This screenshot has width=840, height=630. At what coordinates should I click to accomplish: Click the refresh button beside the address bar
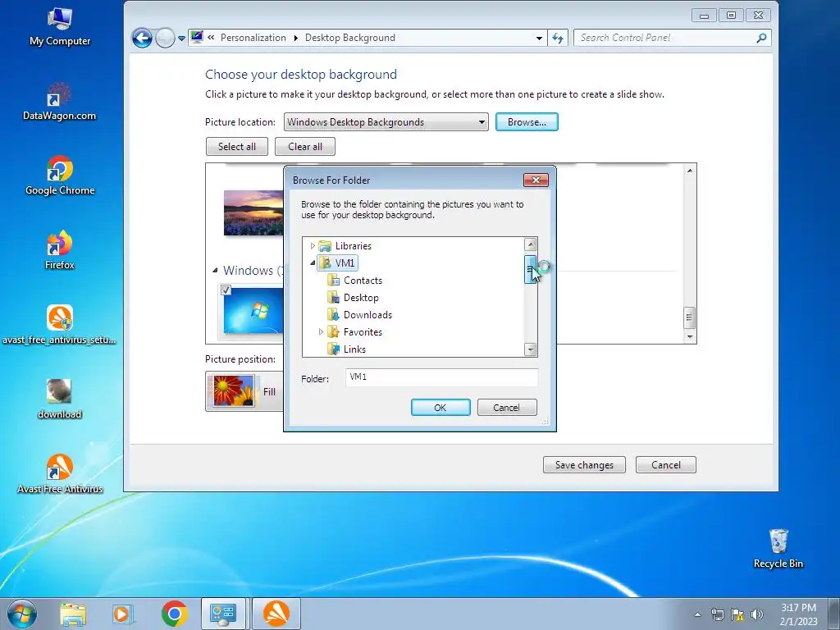click(x=558, y=38)
